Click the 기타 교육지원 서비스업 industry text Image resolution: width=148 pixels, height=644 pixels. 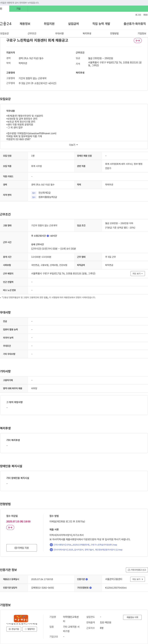point(71,629)
